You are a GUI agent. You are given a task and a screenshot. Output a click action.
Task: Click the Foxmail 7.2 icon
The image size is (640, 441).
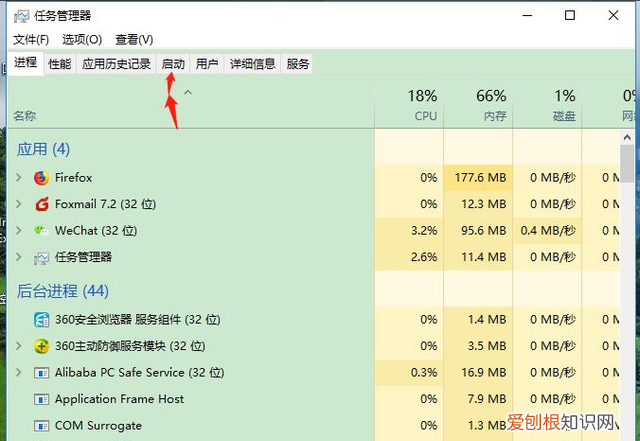click(x=42, y=204)
